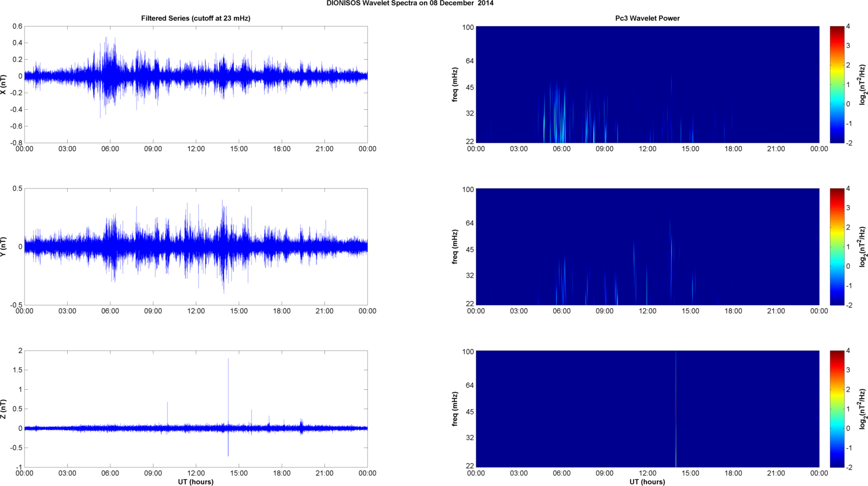Click the 'Z (nT)' axis label
The height and width of the screenshot is (486, 868).
(x=4, y=409)
